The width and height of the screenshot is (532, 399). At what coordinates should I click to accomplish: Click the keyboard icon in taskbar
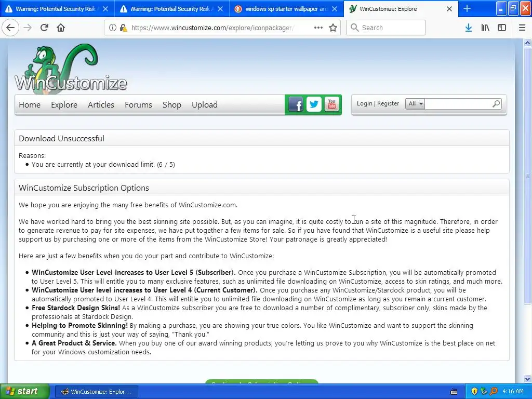tap(454, 392)
